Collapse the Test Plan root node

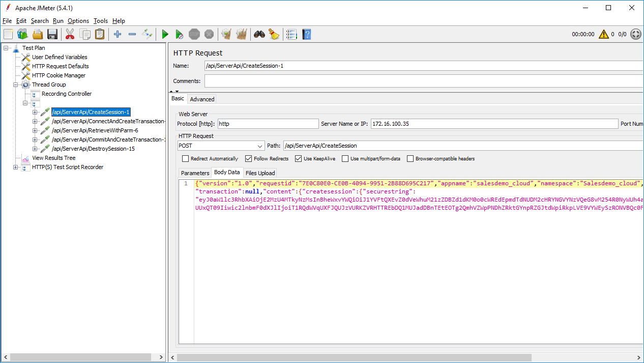[6, 48]
